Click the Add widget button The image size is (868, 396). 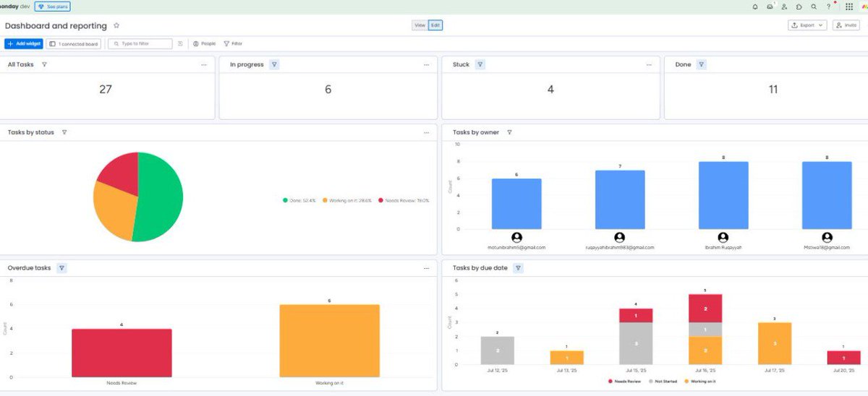click(x=24, y=43)
